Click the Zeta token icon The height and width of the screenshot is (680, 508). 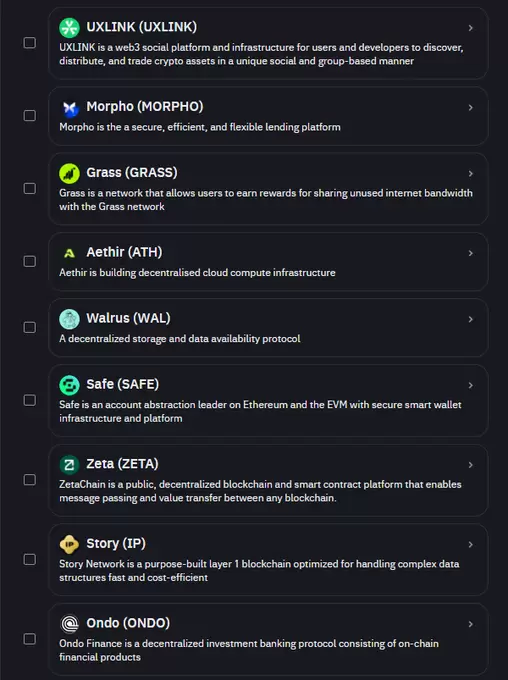pos(69,465)
